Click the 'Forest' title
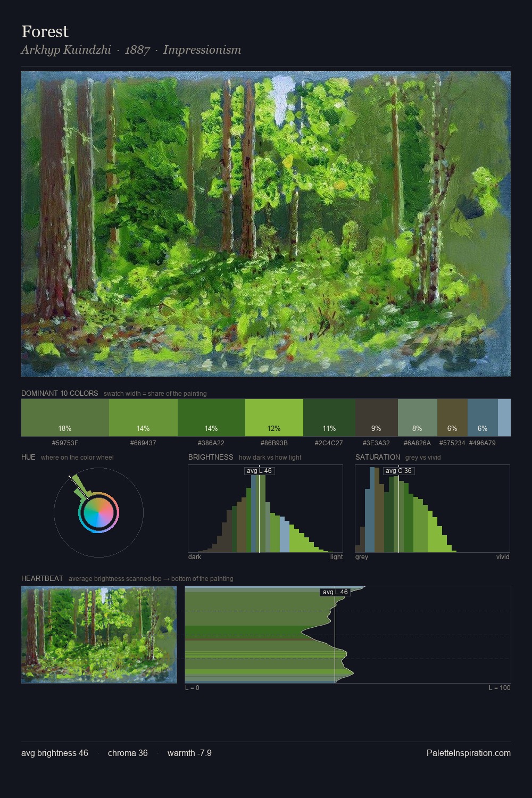Screen dimensions: 532x798 coord(45,31)
